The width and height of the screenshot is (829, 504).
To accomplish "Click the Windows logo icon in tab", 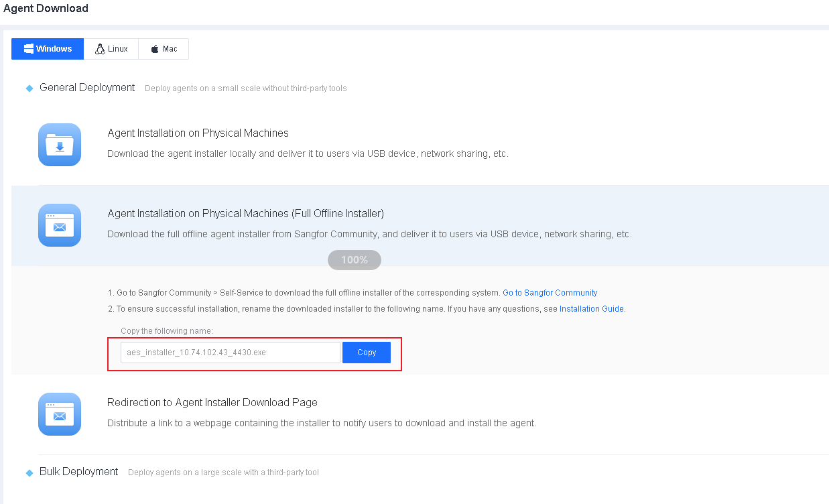I will point(29,49).
